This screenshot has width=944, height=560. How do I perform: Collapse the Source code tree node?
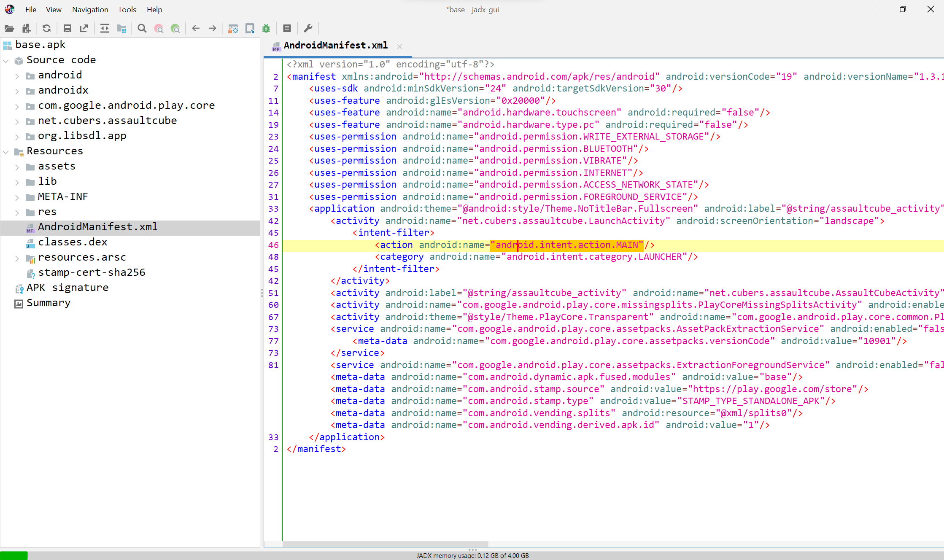point(6,61)
